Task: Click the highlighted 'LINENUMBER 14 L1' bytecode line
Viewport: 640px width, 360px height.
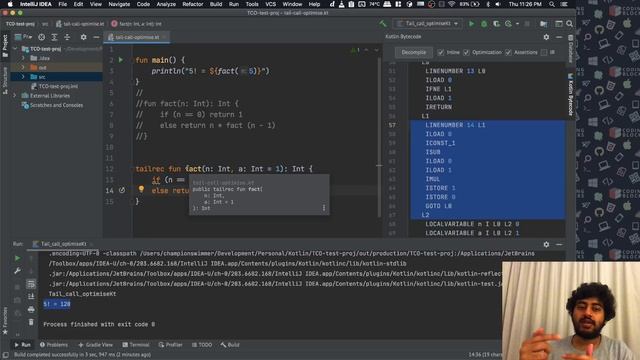Action: point(456,125)
